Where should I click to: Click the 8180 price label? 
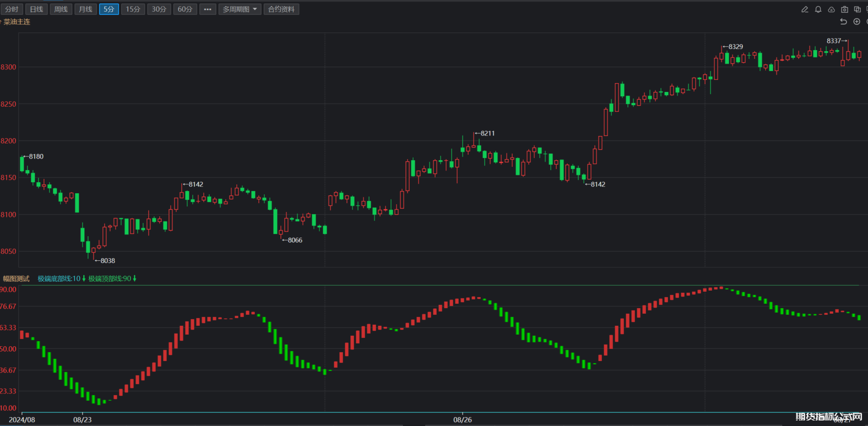[36, 156]
